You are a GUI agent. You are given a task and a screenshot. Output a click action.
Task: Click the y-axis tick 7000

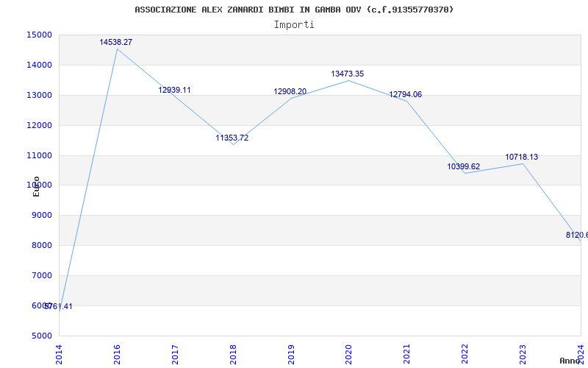41,275
